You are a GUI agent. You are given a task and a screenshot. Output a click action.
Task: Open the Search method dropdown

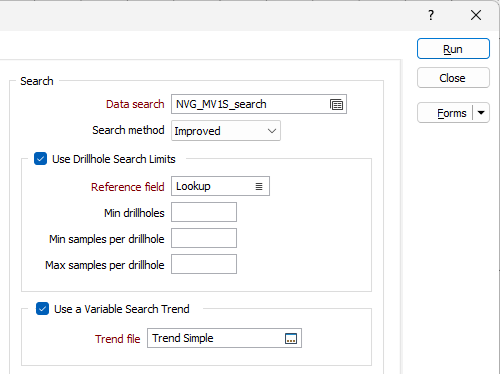(x=226, y=131)
